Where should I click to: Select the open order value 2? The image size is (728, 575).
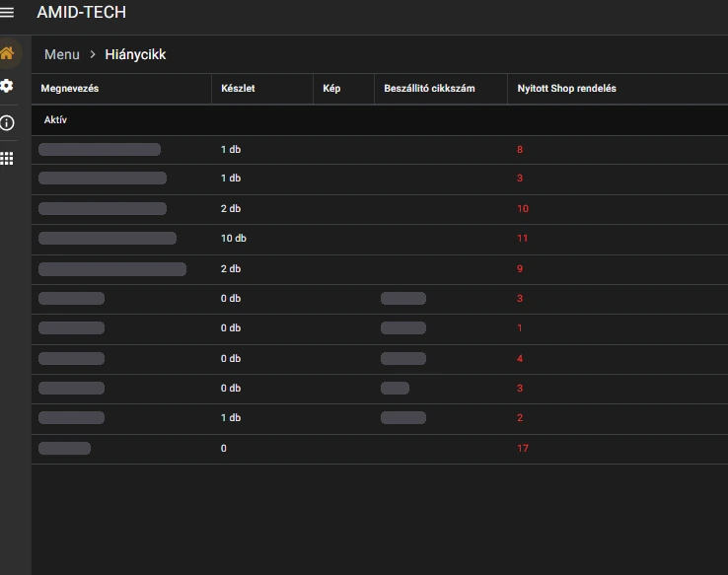[x=520, y=417]
